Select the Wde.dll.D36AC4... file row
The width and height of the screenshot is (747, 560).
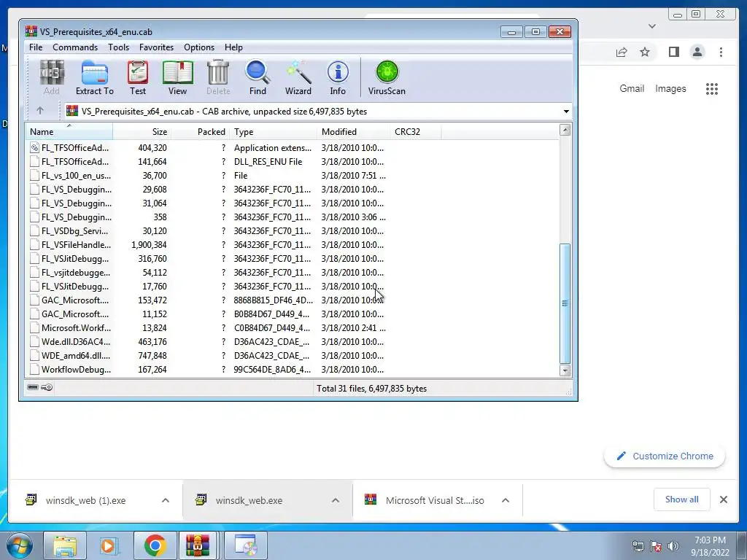pyautogui.click(x=292, y=342)
